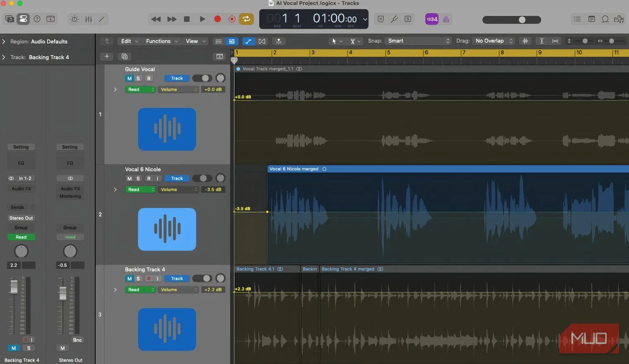Toggle the Inspector panel button

(x=23, y=19)
